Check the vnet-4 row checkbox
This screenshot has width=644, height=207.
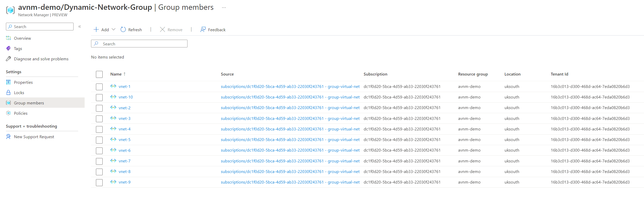click(99, 129)
